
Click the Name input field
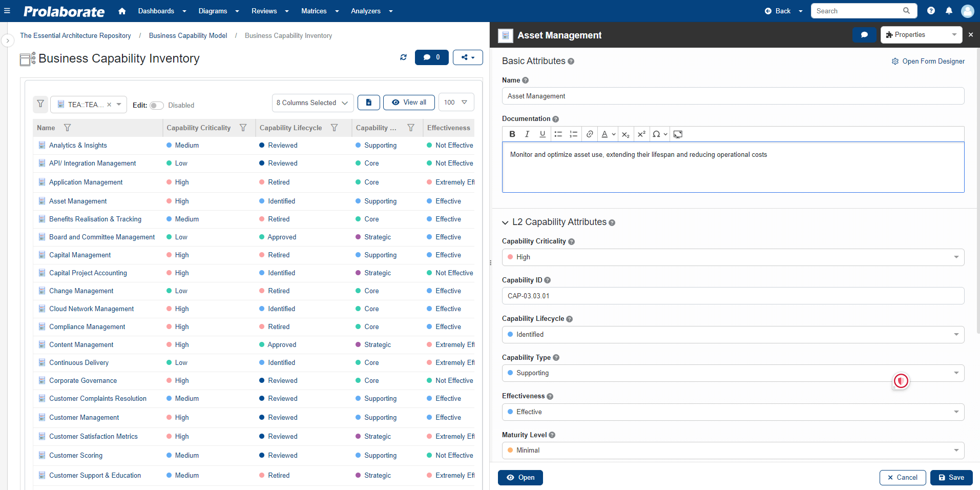pyautogui.click(x=733, y=96)
